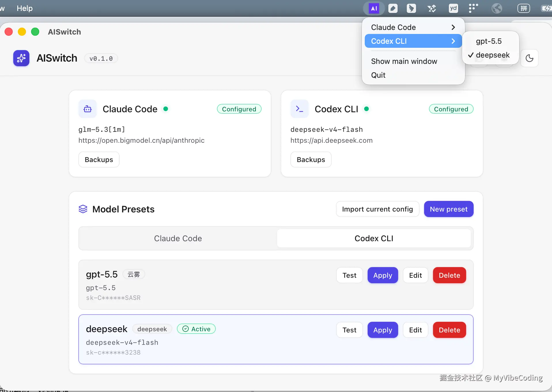This screenshot has height=392, width=552.
Task: Click the deepseek preset name heading
Action: (x=107, y=329)
